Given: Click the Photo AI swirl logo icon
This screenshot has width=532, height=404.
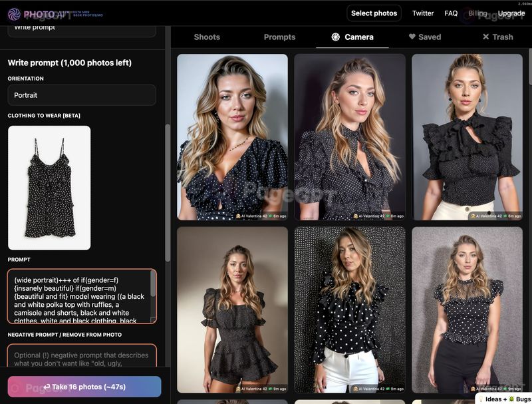Looking at the screenshot, I should [14, 14].
